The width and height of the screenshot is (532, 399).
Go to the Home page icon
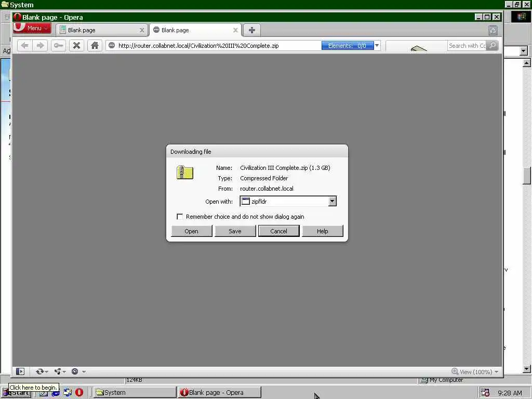point(95,46)
